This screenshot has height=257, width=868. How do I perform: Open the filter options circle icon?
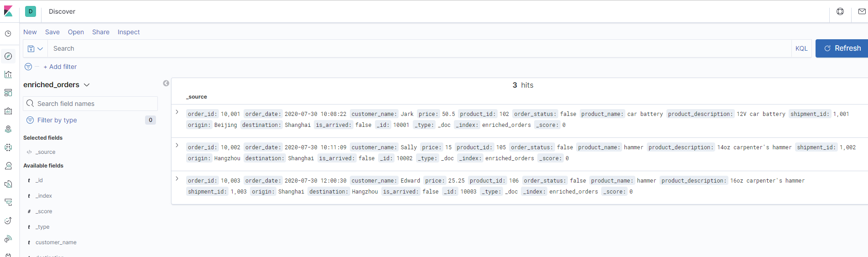coord(28,67)
